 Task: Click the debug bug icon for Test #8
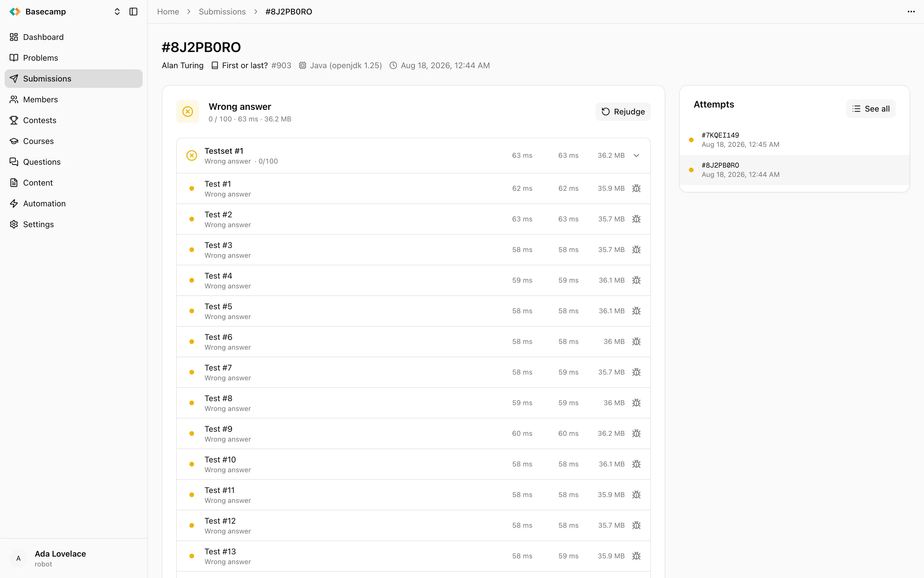[x=636, y=403]
